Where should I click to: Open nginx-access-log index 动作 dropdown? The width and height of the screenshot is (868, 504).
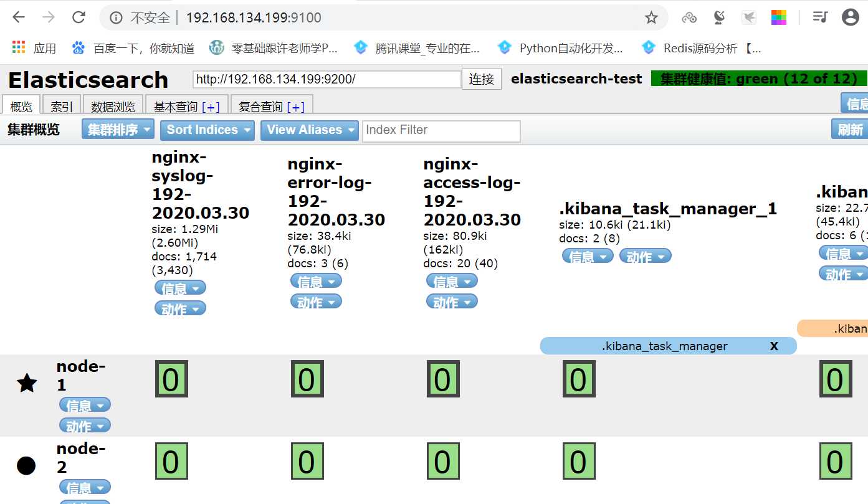(452, 302)
